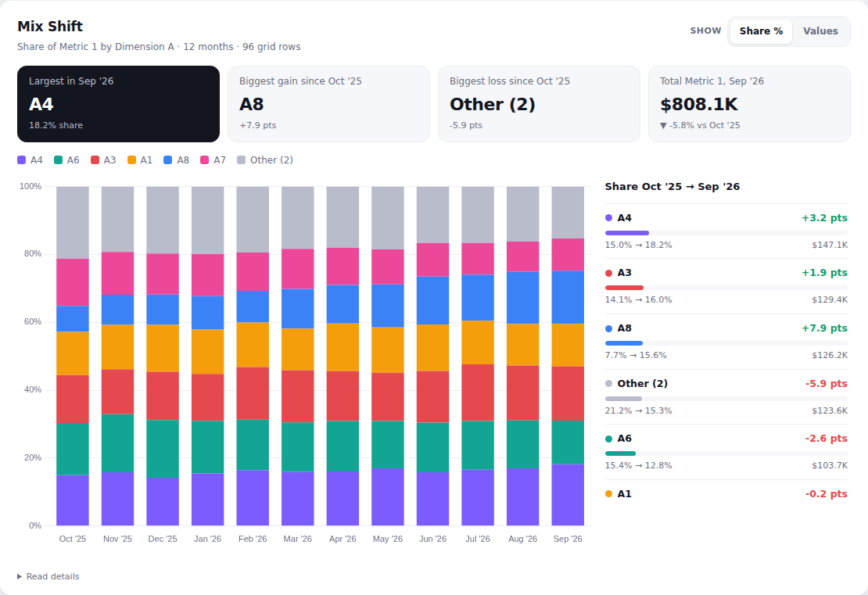868x595 pixels.
Task: Select the A1 row in share list
Action: [726, 494]
